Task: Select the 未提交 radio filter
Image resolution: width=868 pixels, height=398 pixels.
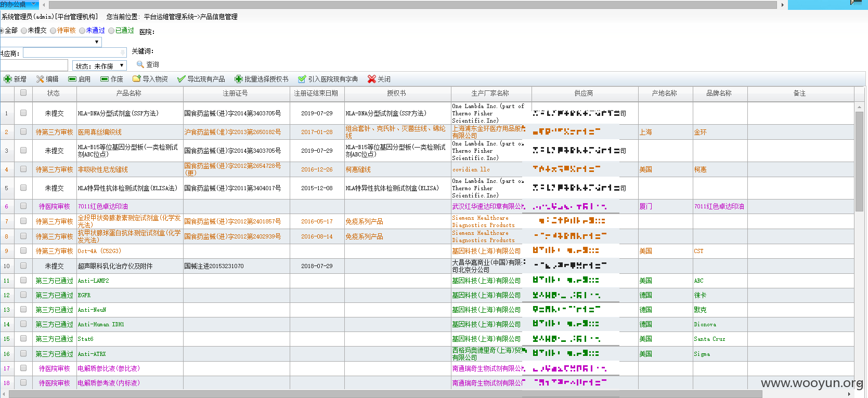Action: [24, 31]
